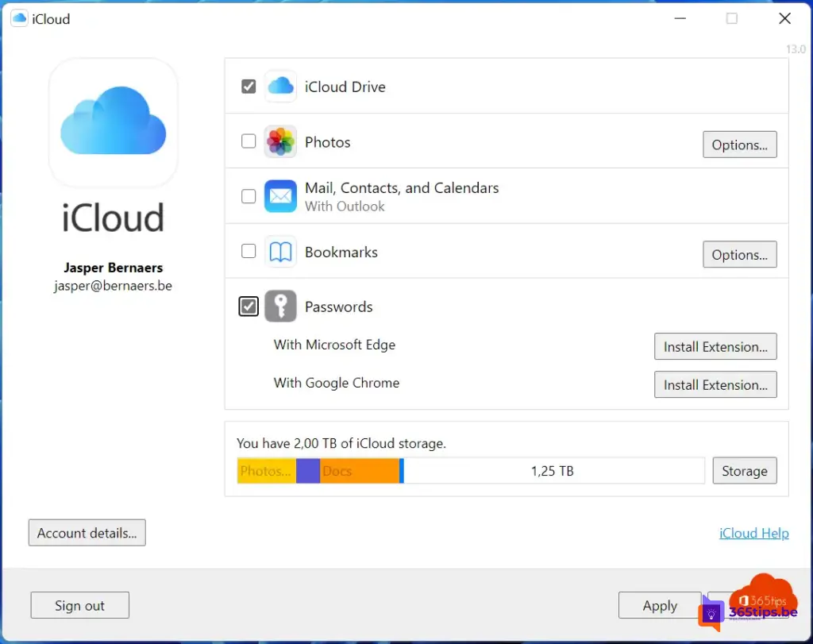813x644 pixels.
Task: Click the large iCloud logo on left
Action: [x=113, y=123]
